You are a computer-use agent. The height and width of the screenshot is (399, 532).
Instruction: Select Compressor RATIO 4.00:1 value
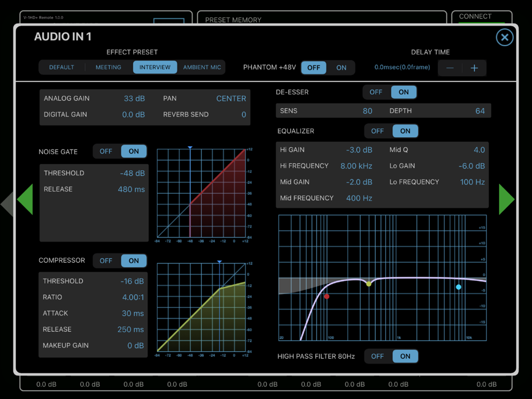(133, 298)
